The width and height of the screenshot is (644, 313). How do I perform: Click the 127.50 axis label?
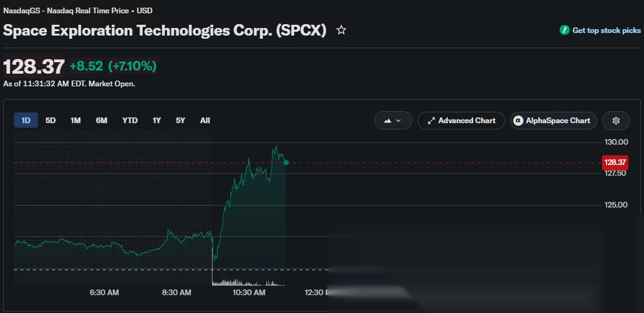point(615,173)
